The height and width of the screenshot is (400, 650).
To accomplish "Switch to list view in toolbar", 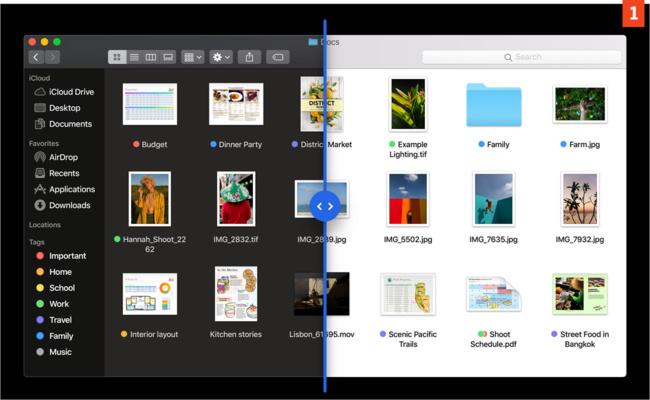I will [133, 57].
